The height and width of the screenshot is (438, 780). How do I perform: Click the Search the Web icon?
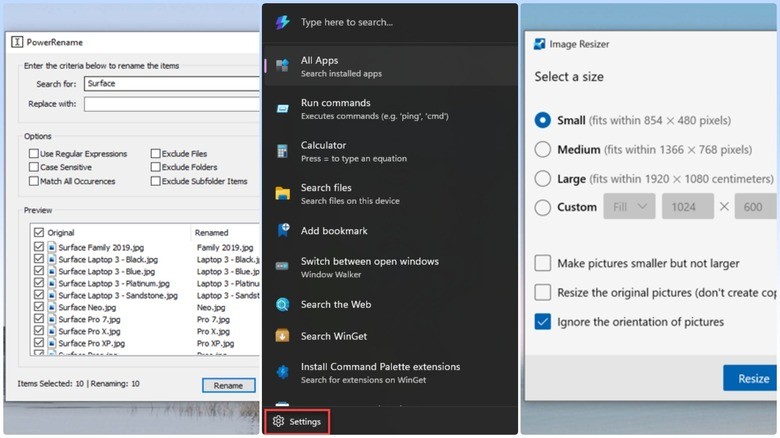pyautogui.click(x=283, y=304)
